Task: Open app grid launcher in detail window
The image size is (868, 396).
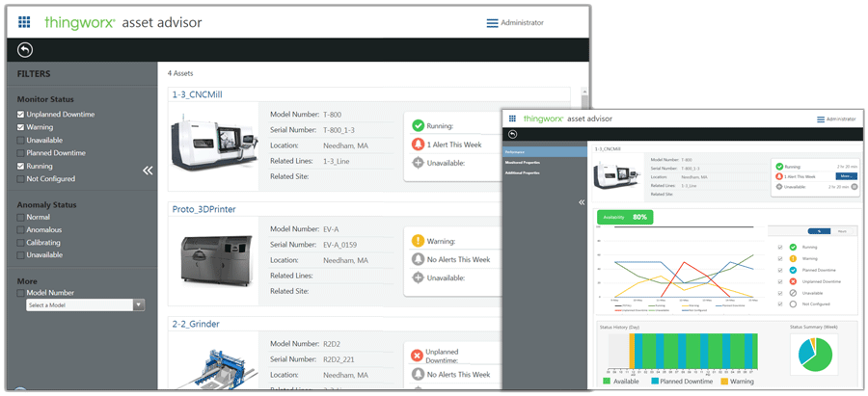Action: coord(513,119)
